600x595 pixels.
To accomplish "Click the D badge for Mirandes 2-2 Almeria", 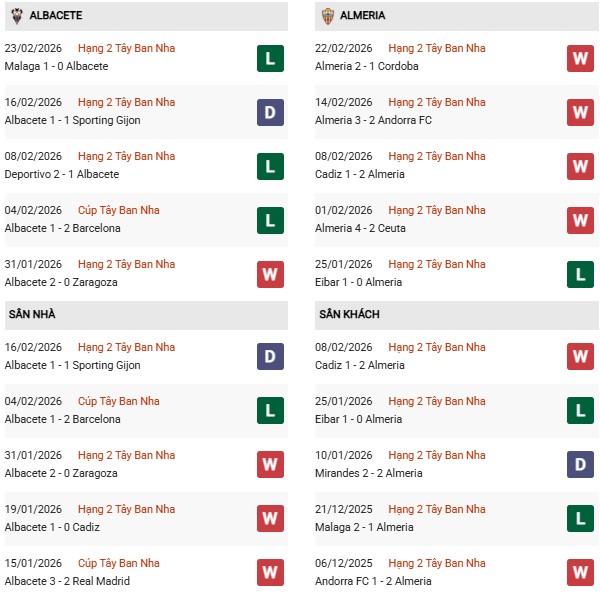I will (x=580, y=465).
